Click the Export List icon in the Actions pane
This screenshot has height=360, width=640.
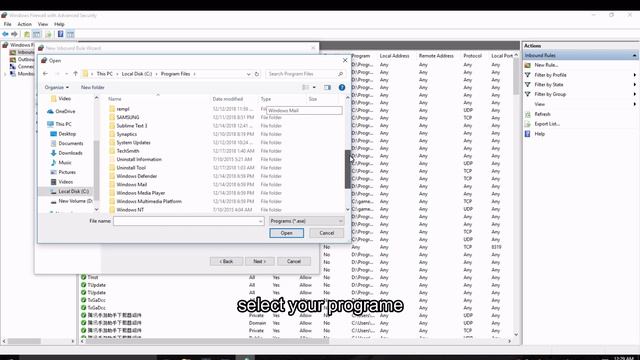[x=528, y=124]
